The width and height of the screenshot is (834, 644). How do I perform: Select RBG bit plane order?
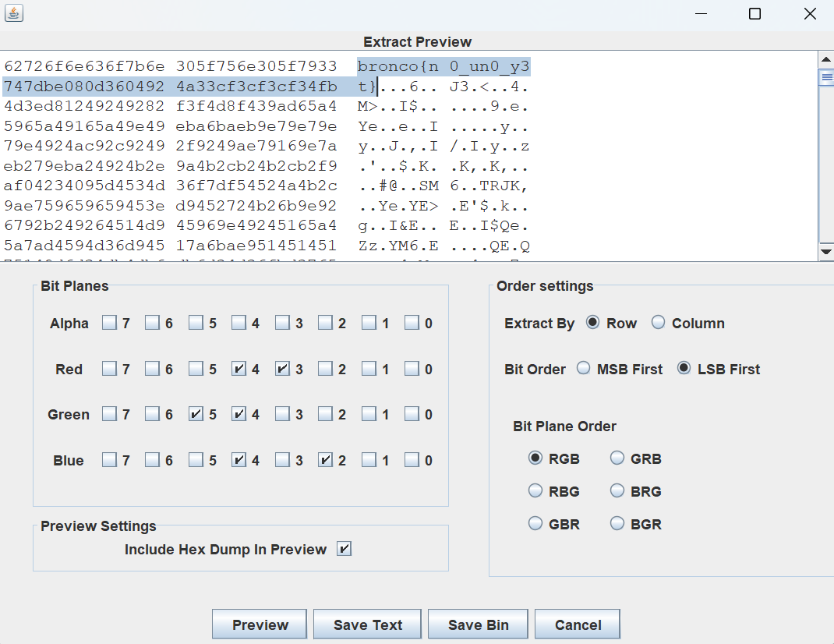[x=535, y=490]
